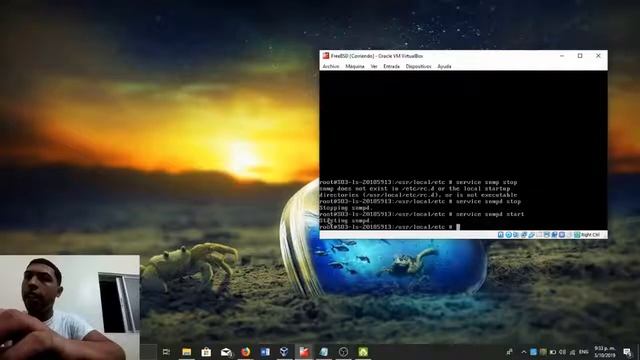Viewport: 640px width, 360px height.
Task: Click the 'service snmp stop' command line
Action: click(x=418, y=182)
